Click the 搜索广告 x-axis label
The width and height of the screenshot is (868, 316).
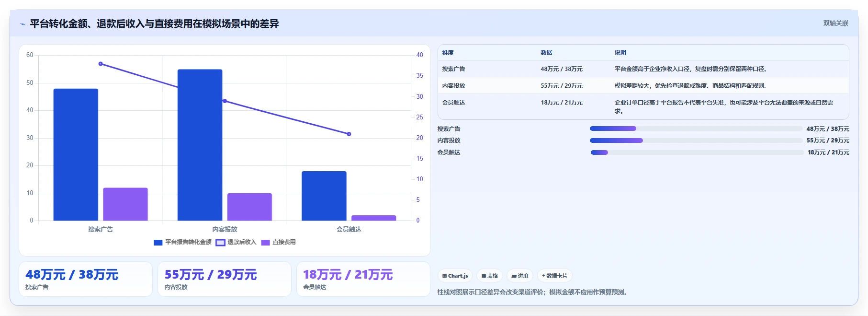point(101,229)
